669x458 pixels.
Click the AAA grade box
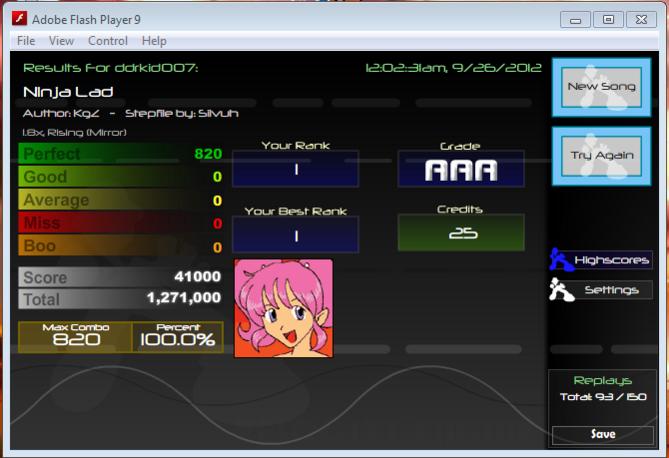coord(461,169)
